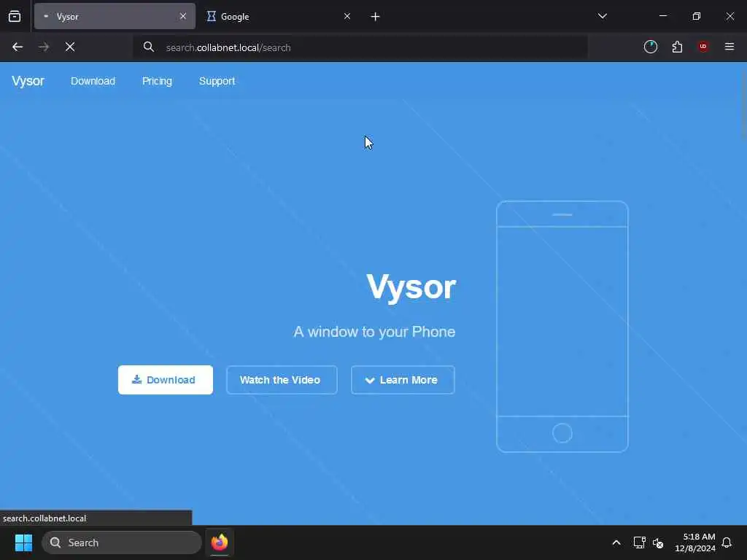Image resolution: width=747 pixels, height=560 pixels.
Task: Show hidden system tray icons
Action: 616,542
